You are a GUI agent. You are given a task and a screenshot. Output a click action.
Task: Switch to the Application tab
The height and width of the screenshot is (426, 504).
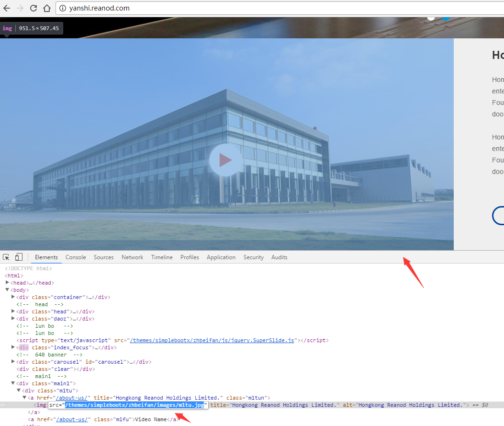pos(221,257)
